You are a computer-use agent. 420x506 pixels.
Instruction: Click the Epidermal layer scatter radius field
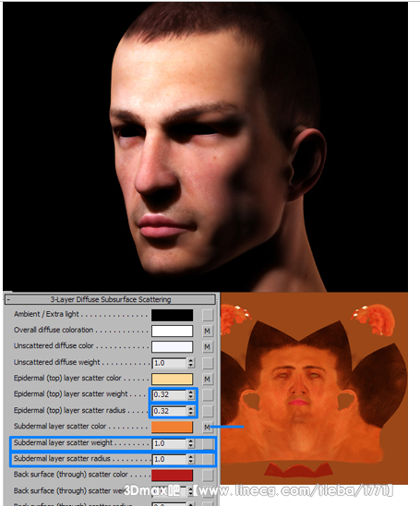tap(169, 411)
